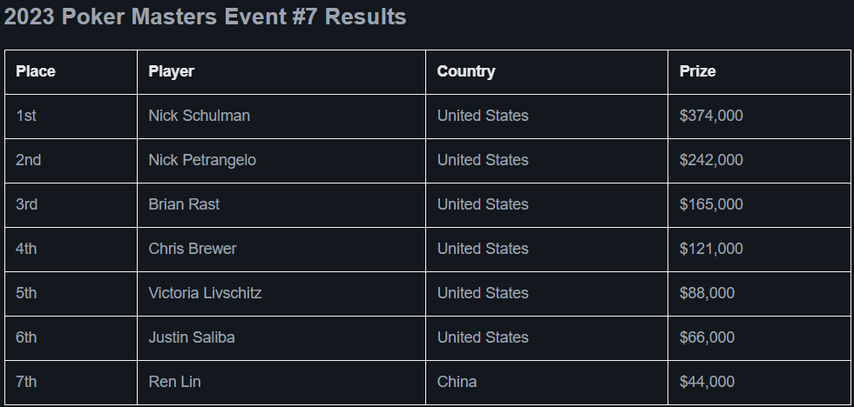Select the Player column header
This screenshot has height=407, width=854.
281,72
